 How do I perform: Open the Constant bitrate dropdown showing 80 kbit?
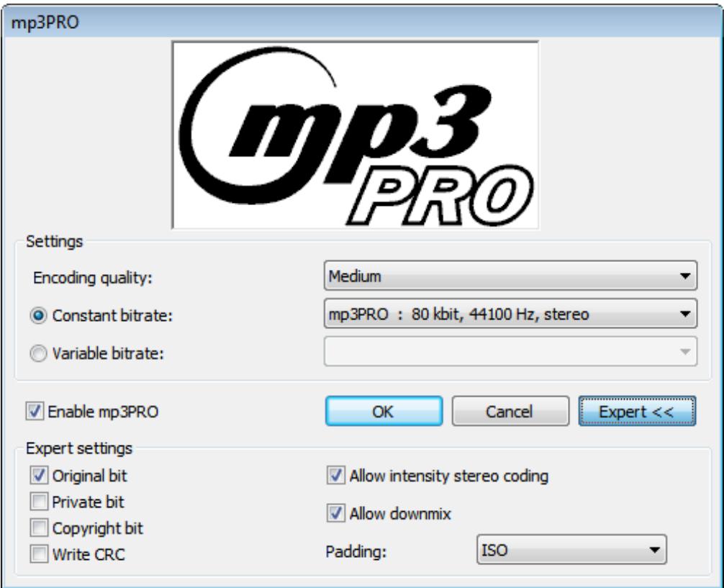[x=510, y=314]
